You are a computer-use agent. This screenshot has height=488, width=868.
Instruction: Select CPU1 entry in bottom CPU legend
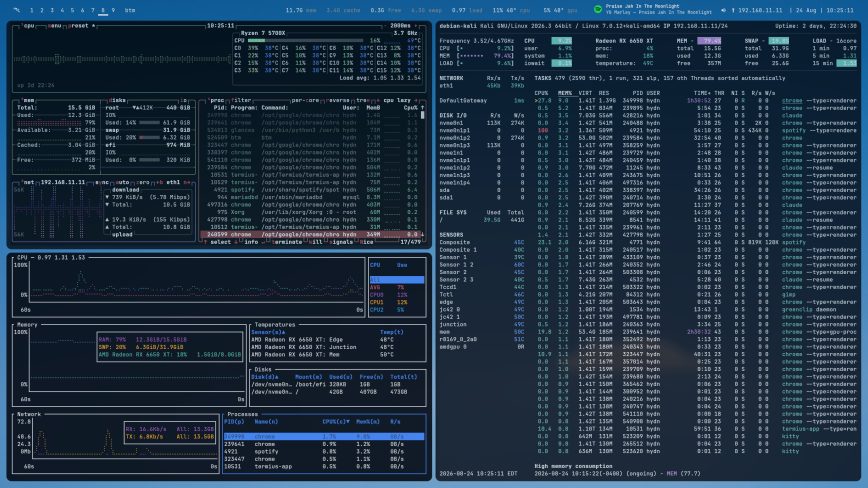396,303
